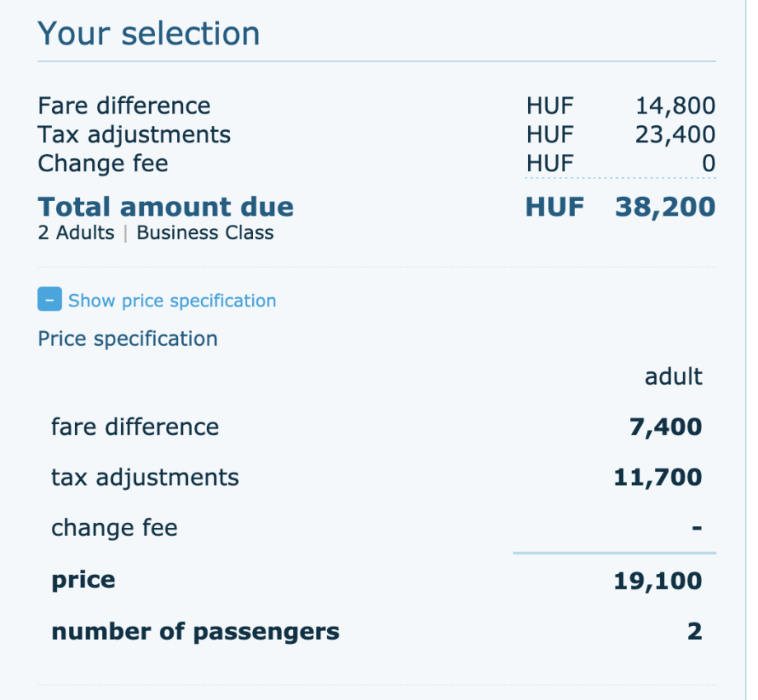Click the 23,400 tax adjustments amount
The width and height of the screenshot is (758, 700).
tap(675, 133)
